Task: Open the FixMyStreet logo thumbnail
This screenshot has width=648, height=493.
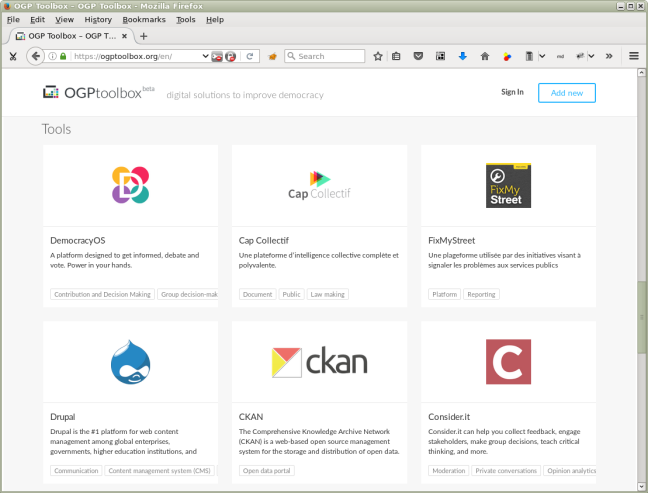Action: [x=508, y=186]
